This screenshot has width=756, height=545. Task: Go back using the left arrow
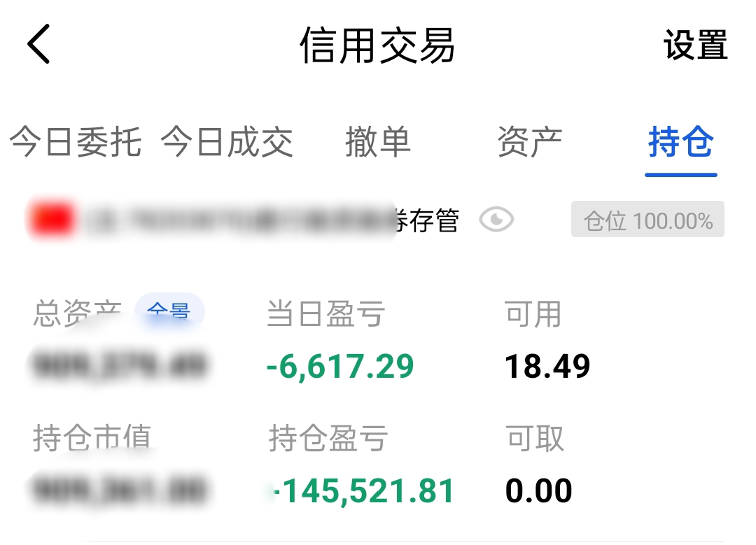tap(38, 44)
